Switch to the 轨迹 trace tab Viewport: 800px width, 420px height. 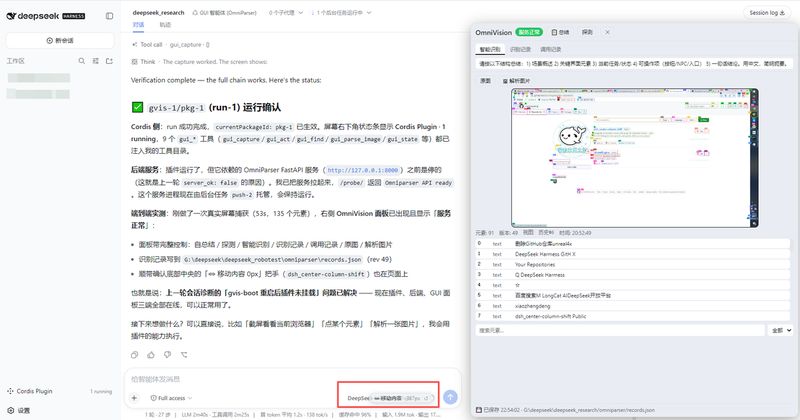[x=165, y=24]
